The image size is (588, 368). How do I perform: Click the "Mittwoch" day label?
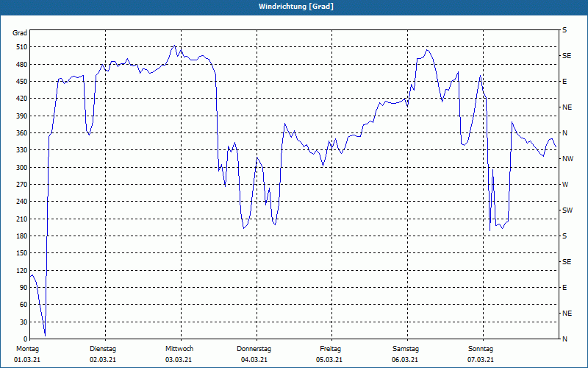(x=179, y=349)
